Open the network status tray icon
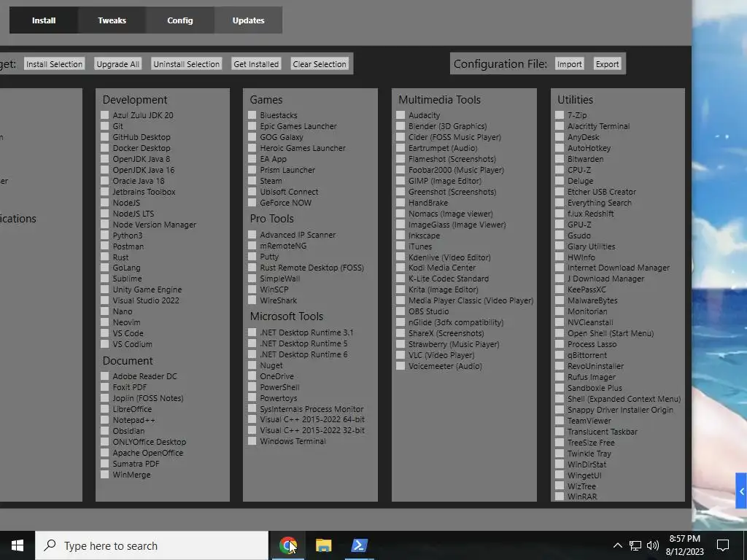Screen dimensions: 747x560 [x=635, y=545]
